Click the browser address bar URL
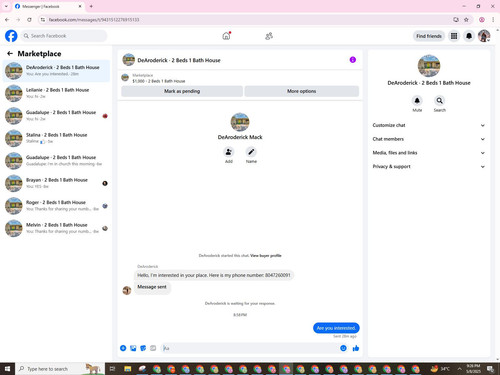 pyautogui.click(x=94, y=20)
